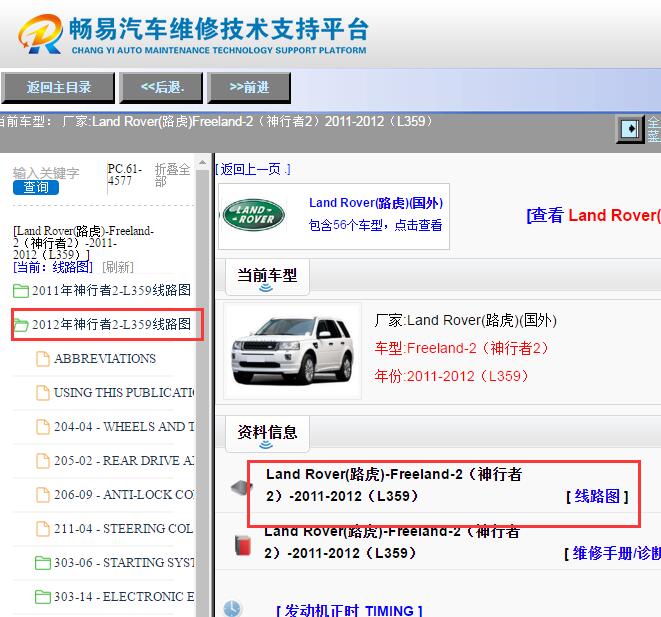Click the [返回上一页] link

(x=253, y=169)
